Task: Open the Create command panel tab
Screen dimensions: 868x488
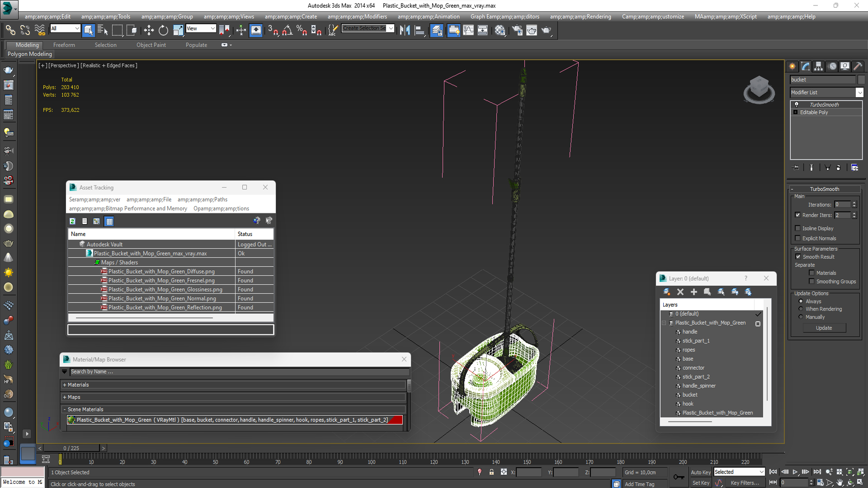Action: pos(793,66)
